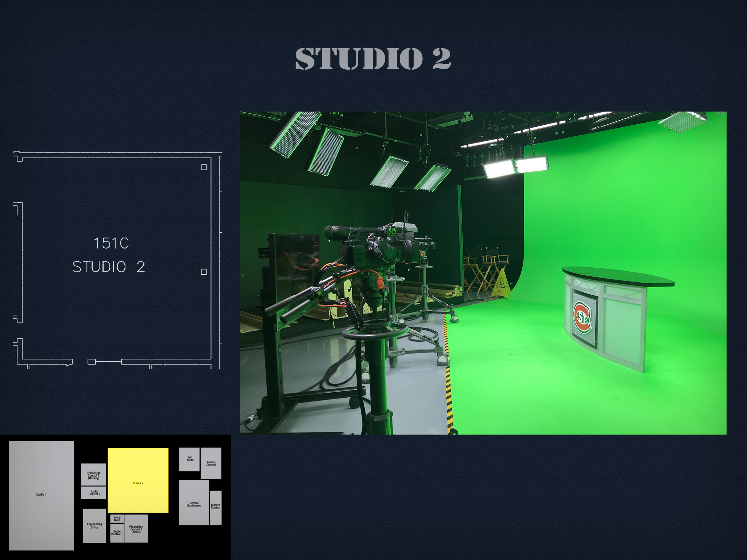This screenshot has width=747, height=560.
Task: Select the Audio Control 2 block
Action: point(94,493)
